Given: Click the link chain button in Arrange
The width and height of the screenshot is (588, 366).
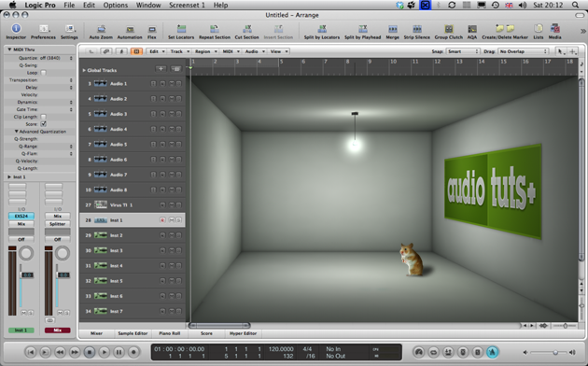Looking at the screenshot, I should click(106, 51).
